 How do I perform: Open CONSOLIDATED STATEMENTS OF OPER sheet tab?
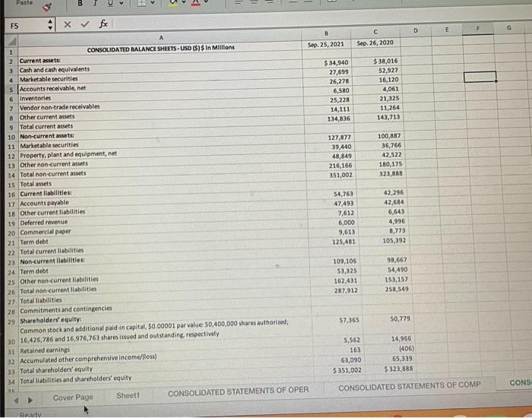click(x=238, y=391)
